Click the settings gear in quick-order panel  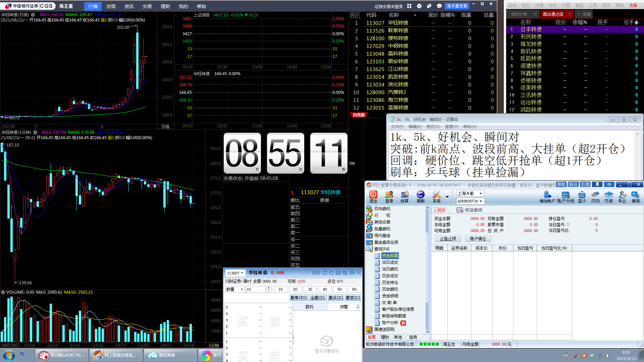click(352, 273)
